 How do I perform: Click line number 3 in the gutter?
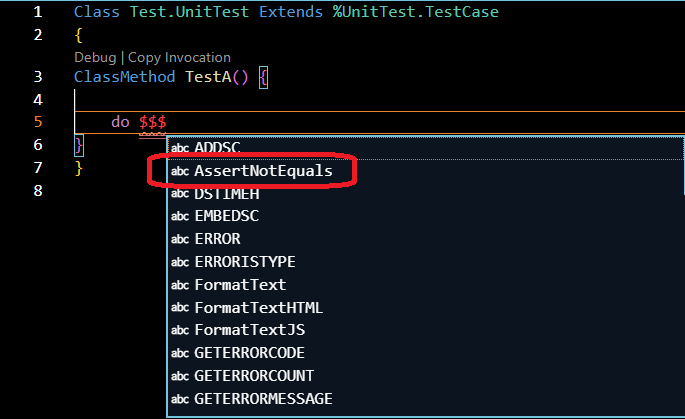37,77
